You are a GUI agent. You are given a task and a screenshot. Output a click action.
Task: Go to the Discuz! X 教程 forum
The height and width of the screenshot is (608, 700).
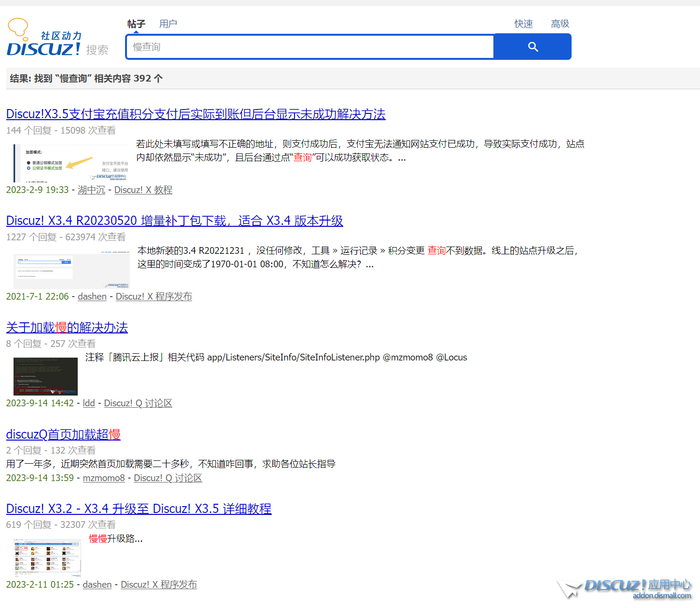tap(143, 190)
